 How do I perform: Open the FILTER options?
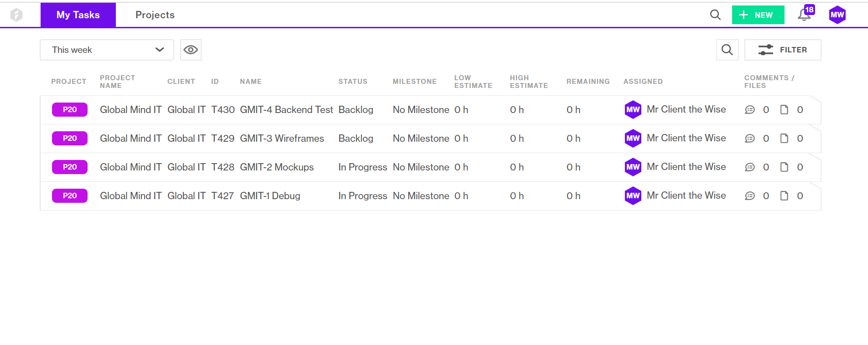tap(783, 50)
